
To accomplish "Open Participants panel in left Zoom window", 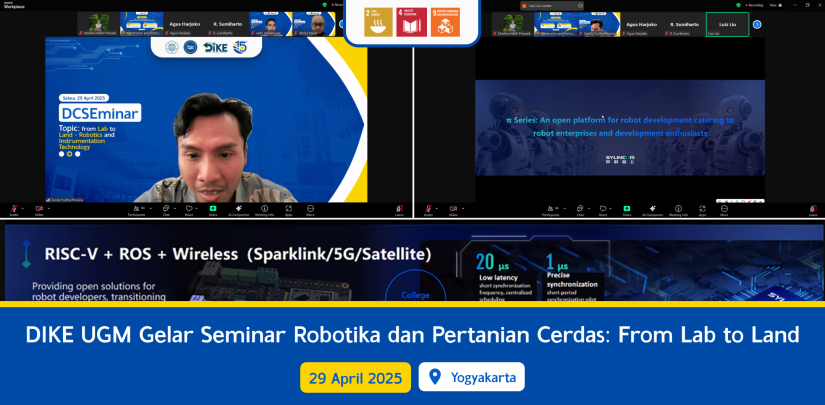I will (x=137, y=210).
